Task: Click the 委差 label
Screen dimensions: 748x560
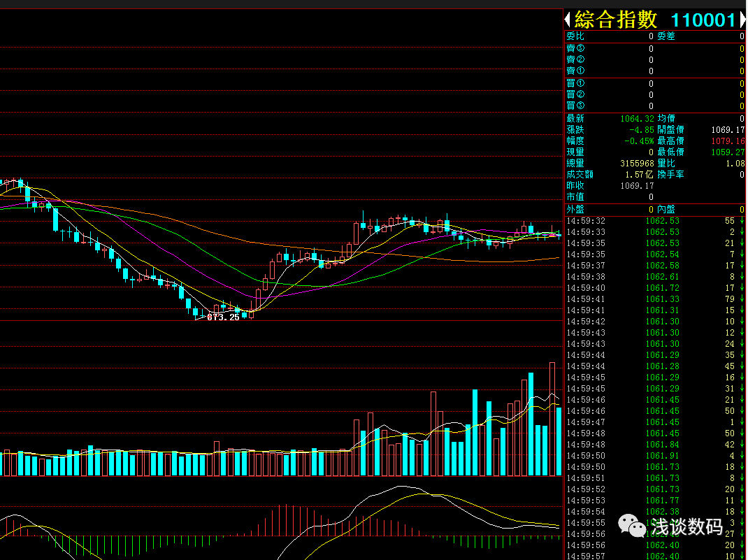Action: [666, 36]
